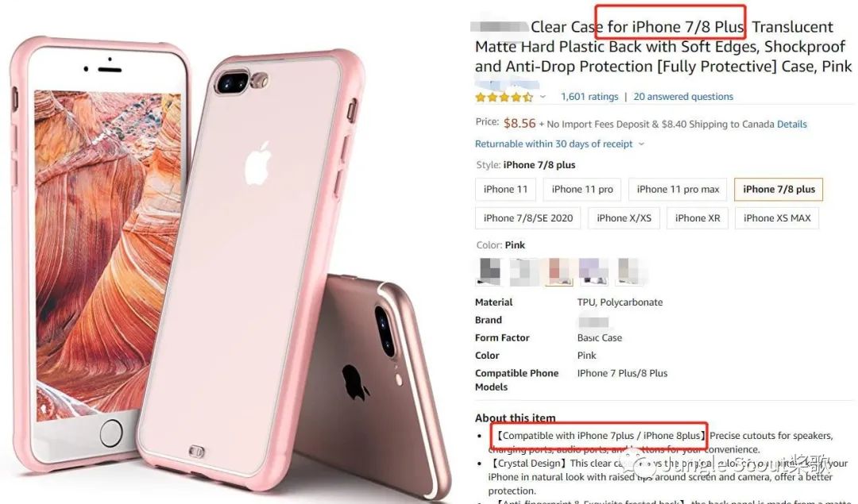Select the second white color swatch
858x504 pixels.
point(524,271)
